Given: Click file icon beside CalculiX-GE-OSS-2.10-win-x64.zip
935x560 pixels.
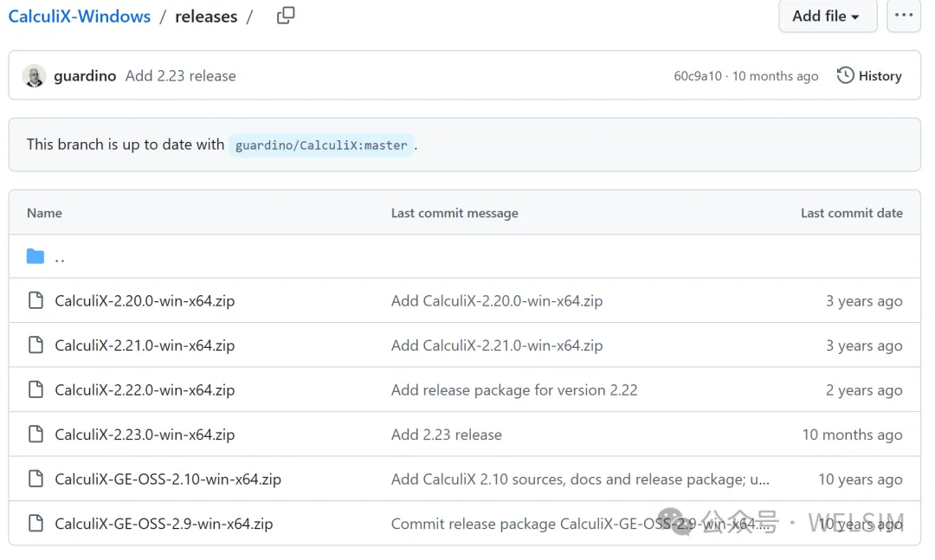Looking at the screenshot, I should point(35,479).
